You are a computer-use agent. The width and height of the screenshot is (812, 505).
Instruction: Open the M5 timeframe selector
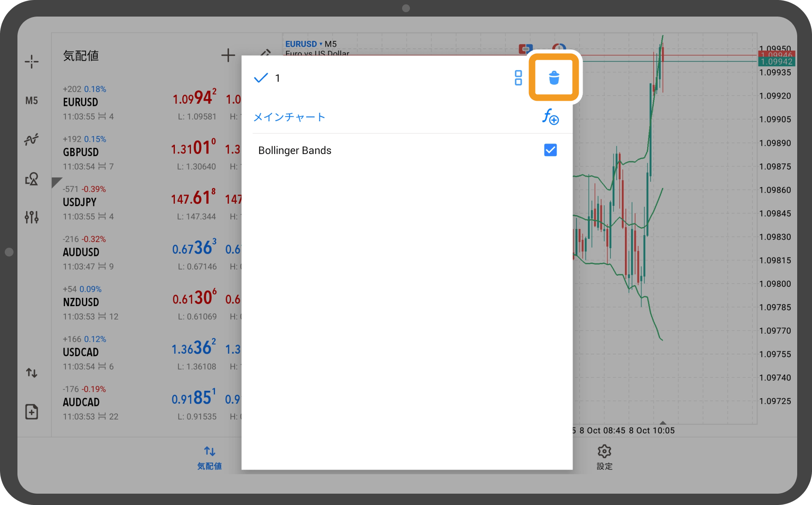[x=31, y=101]
